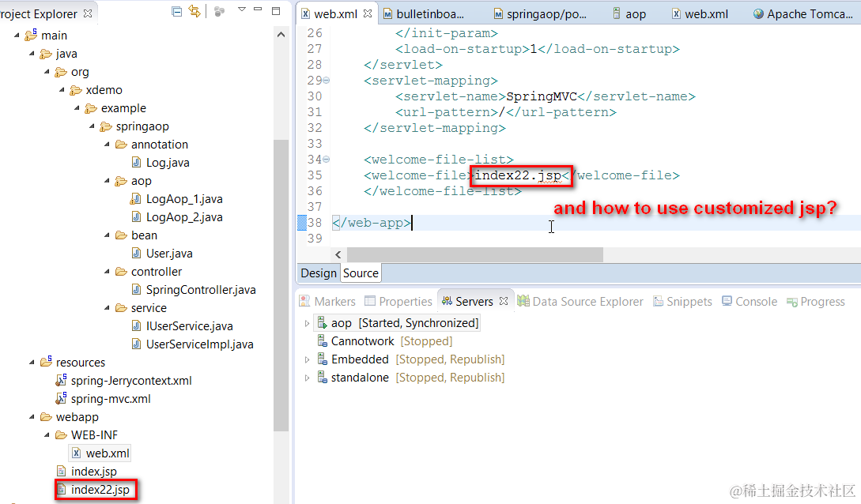The height and width of the screenshot is (504, 861).
Task: Open the Properties view tab
Action: click(x=398, y=302)
